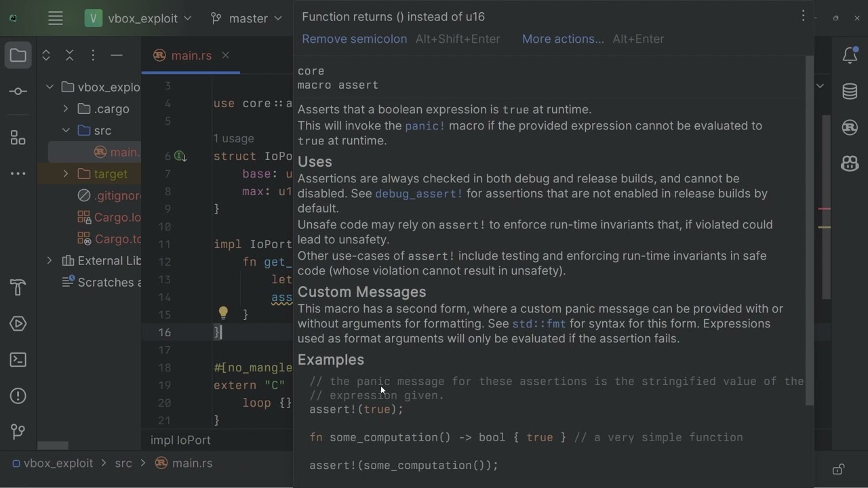868x488 pixels.
Task: Collapse the src folder
Action: click(x=66, y=130)
